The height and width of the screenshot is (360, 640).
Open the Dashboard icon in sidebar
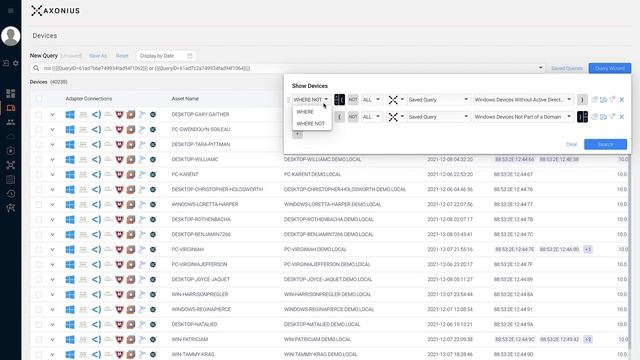(x=11, y=93)
